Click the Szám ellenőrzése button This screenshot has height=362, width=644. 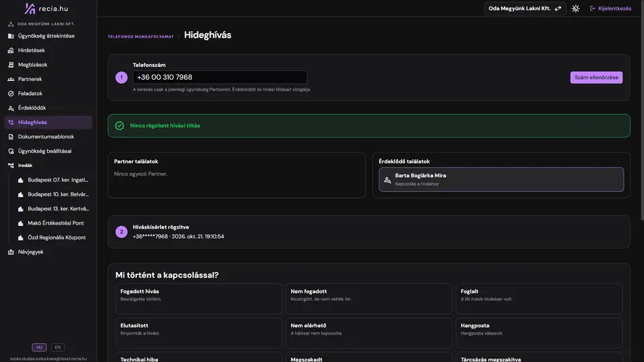pos(596,77)
